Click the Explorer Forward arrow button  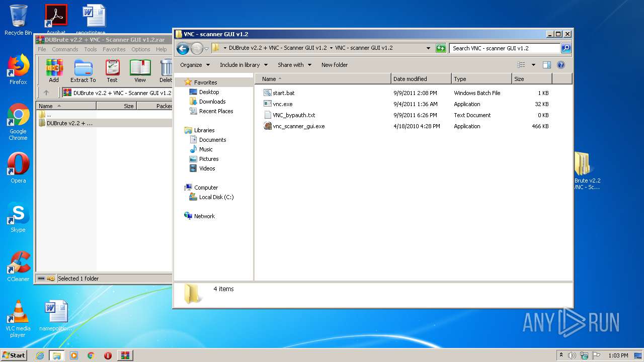point(197,48)
